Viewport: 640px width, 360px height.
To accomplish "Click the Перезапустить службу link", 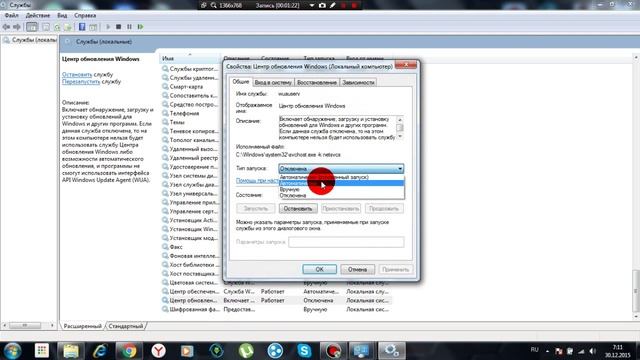I will (81, 82).
